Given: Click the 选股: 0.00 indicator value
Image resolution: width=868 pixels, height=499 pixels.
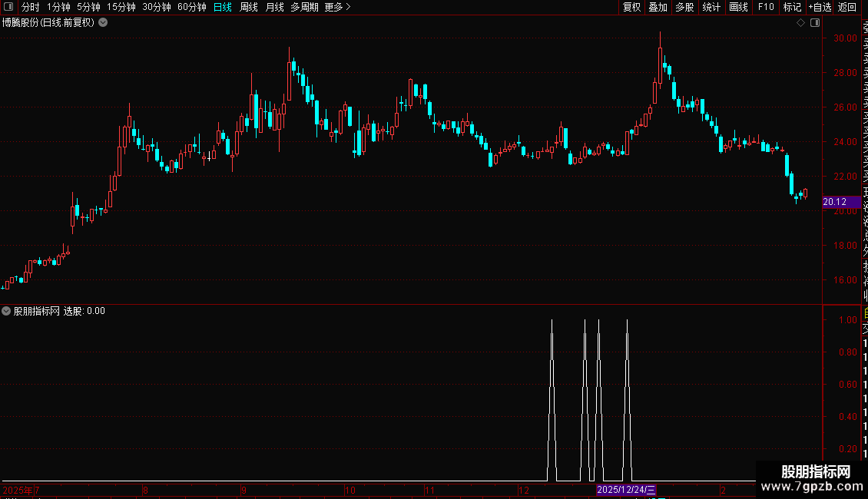Looking at the screenshot, I should [x=84, y=311].
